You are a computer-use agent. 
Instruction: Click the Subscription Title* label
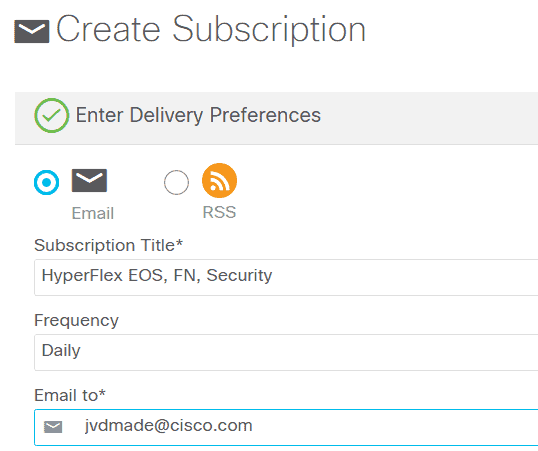(108, 245)
